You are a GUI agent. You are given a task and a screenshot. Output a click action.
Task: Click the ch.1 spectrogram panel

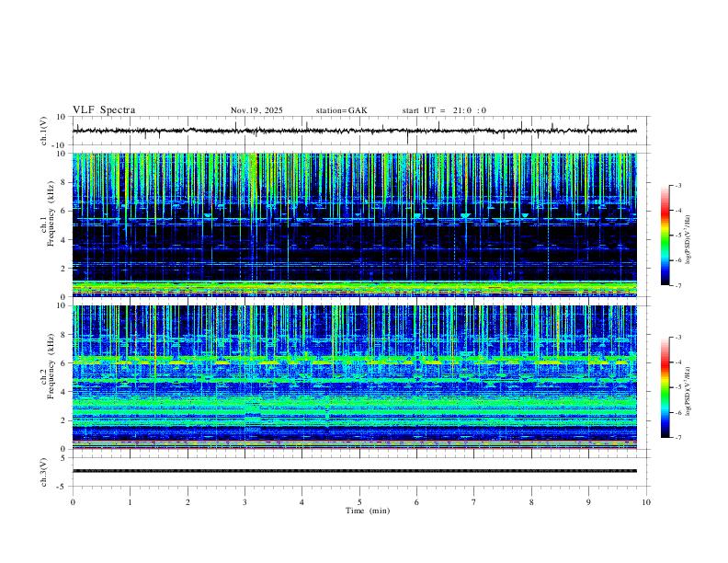click(355, 224)
